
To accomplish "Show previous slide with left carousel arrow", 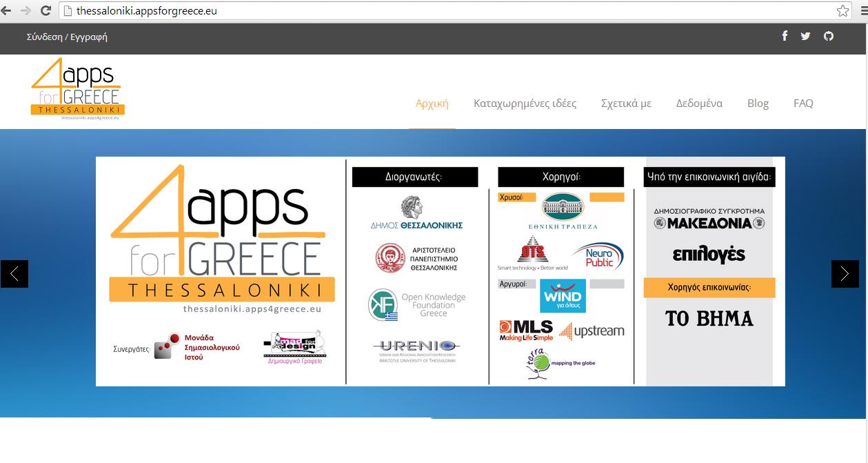I will coord(14,274).
